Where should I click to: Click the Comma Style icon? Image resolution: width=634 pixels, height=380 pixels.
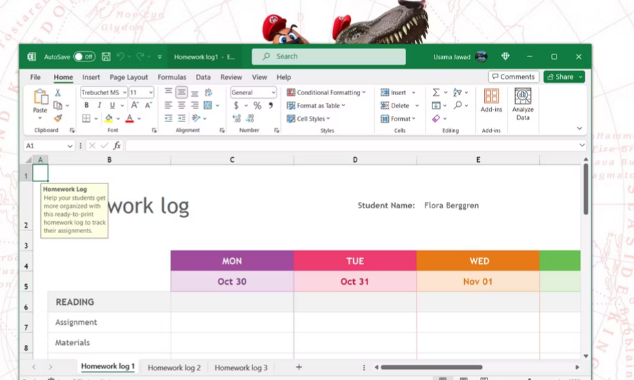(x=271, y=106)
